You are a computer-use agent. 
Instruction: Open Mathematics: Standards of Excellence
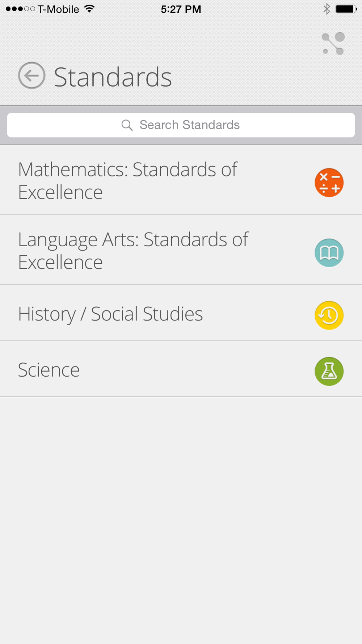click(x=181, y=180)
